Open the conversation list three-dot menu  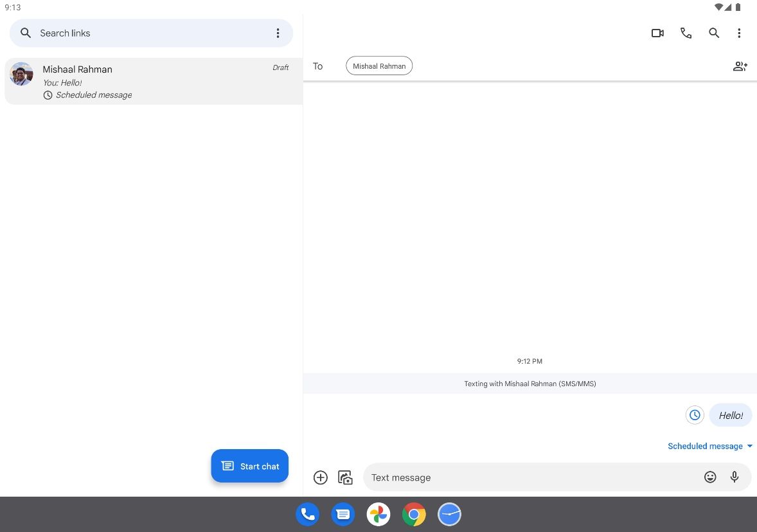point(278,33)
